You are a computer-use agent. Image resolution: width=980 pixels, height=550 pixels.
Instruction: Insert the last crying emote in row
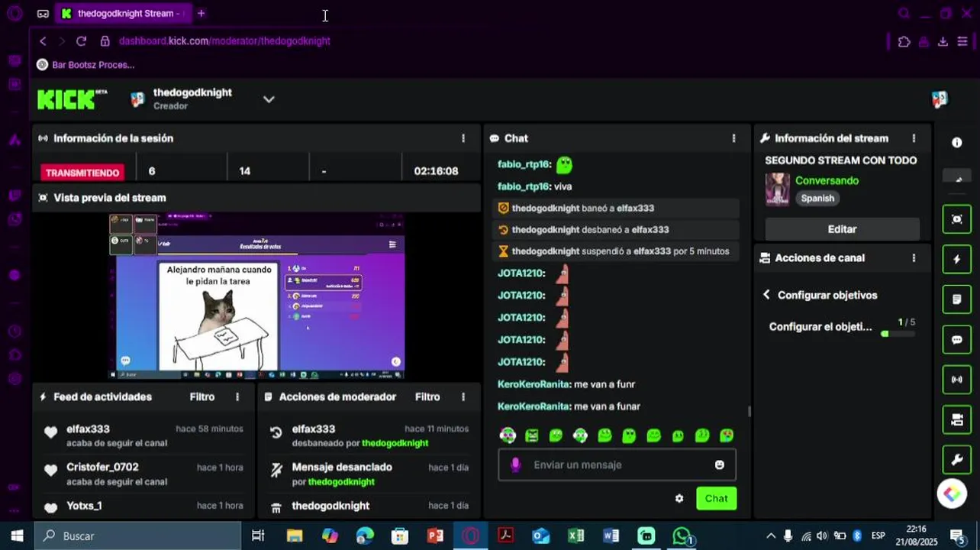point(727,435)
